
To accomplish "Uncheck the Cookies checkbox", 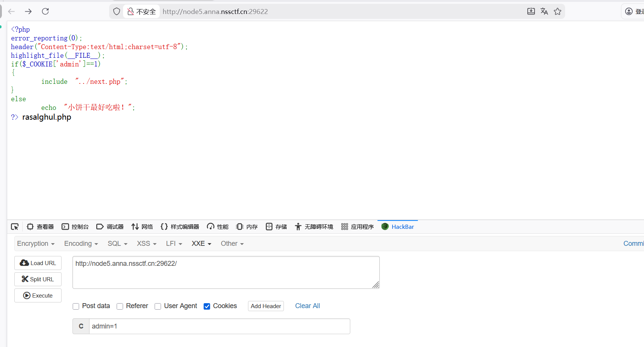I will click(x=207, y=306).
